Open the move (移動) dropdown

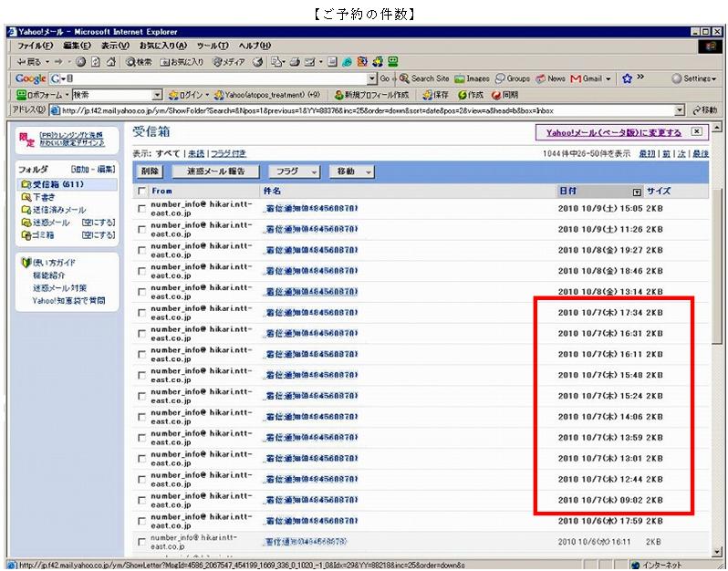point(354,171)
